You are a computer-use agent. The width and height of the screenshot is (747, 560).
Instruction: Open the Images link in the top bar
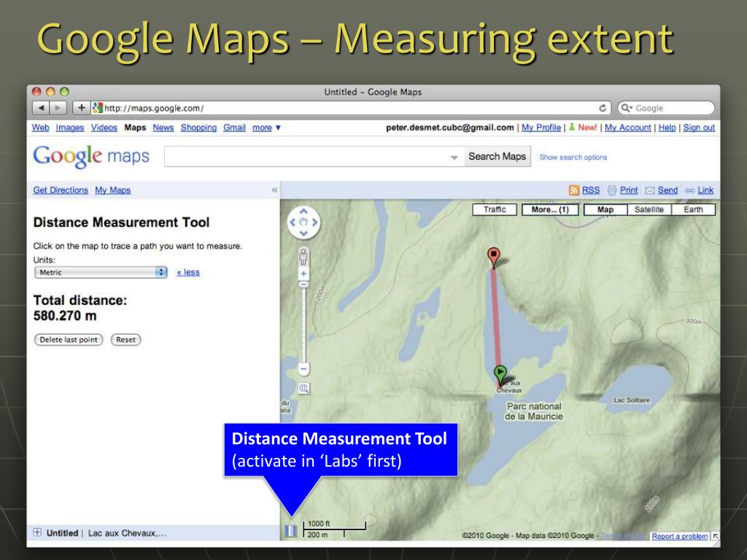[x=70, y=128]
